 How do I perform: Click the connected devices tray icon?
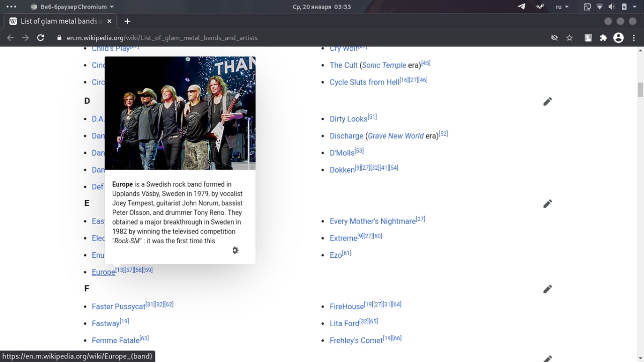pyautogui.click(x=587, y=7)
